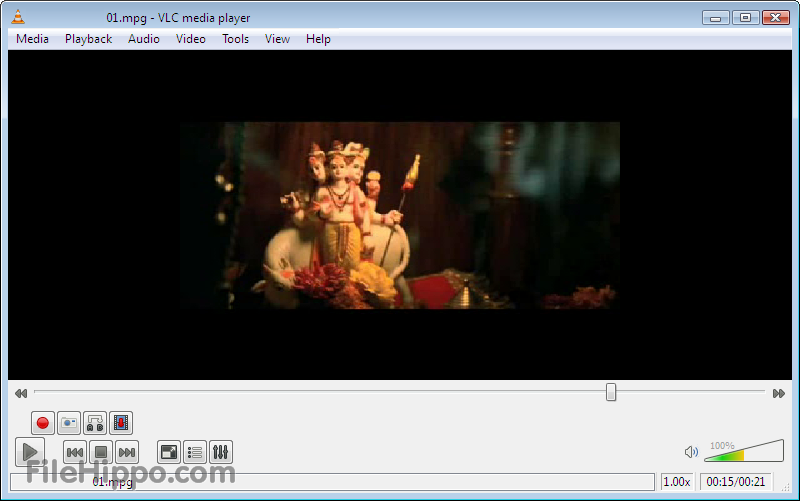Open the Media menu
The height and width of the screenshot is (501, 800).
click(x=32, y=39)
